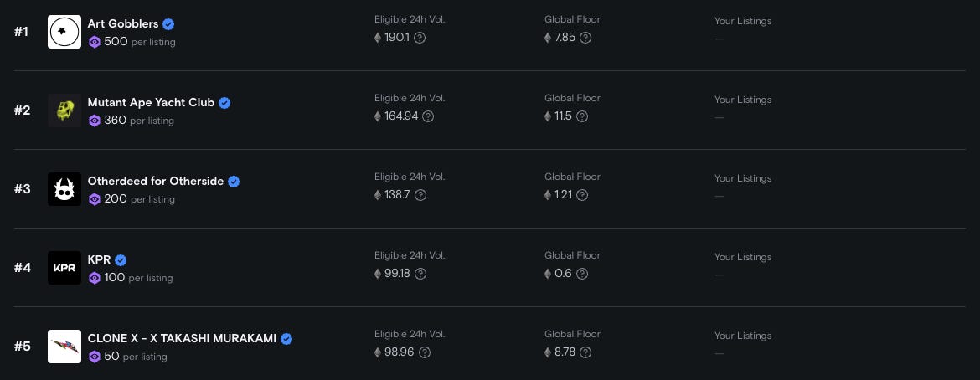
Task: Click help icon beside 7.85 global floor
Action: point(585,38)
